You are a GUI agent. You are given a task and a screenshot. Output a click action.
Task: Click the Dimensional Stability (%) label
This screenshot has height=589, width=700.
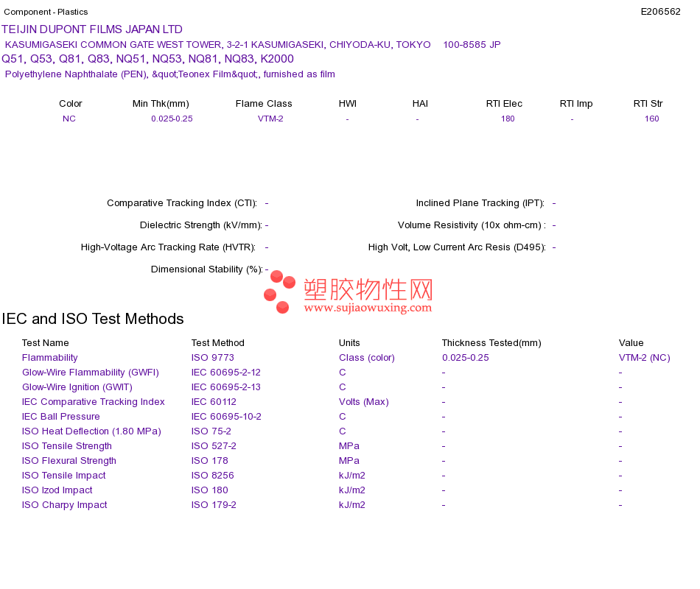[x=207, y=269]
